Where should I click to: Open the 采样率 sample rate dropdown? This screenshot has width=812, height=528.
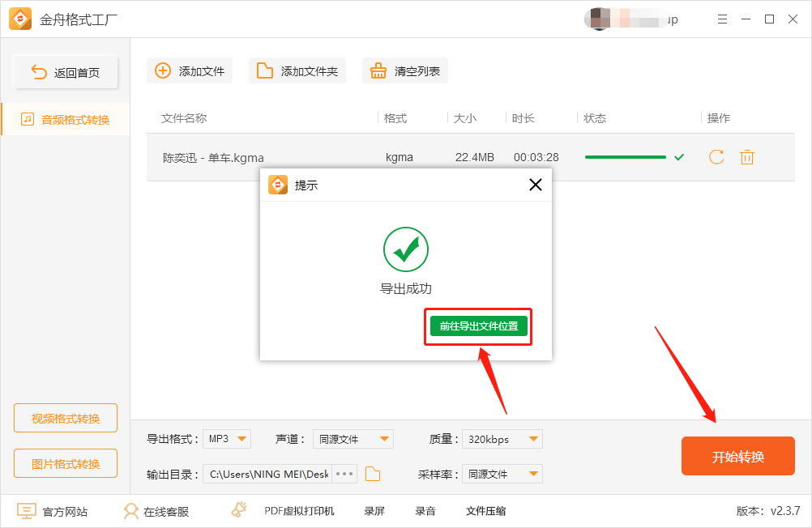pyautogui.click(x=502, y=474)
